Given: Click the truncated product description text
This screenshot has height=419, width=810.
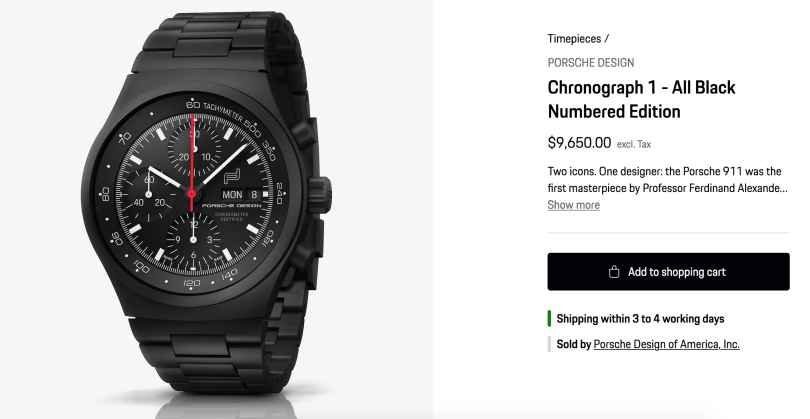Looking at the screenshot, I should (x=667, y=179).
